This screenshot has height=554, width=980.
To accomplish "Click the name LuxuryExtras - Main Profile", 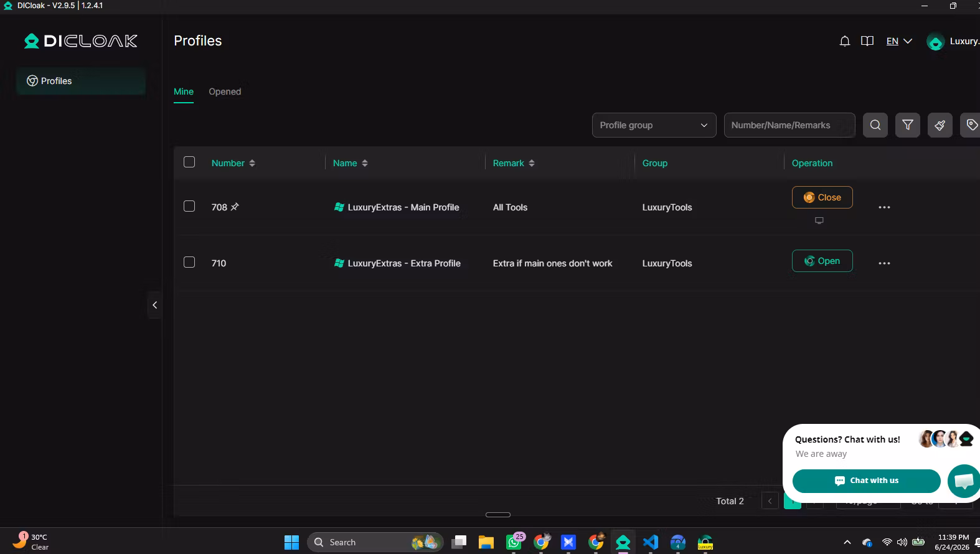I will (x=403, y=207).
